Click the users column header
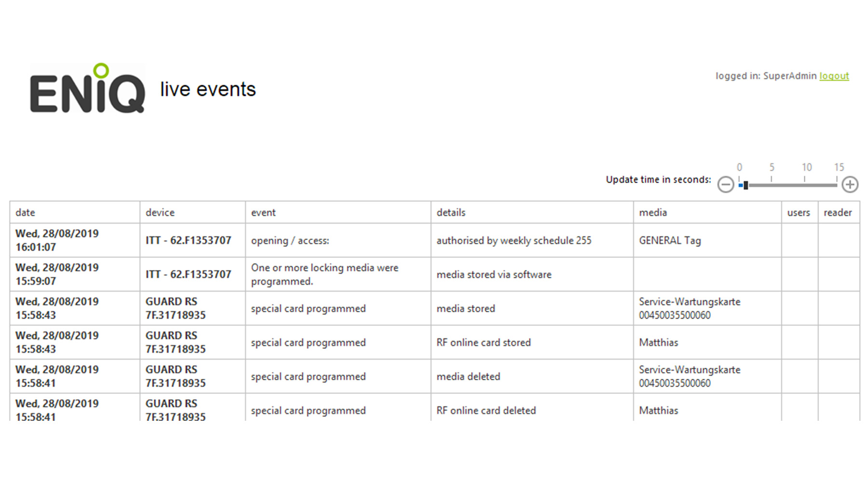868x482 pixels. (x=799, y=213)
